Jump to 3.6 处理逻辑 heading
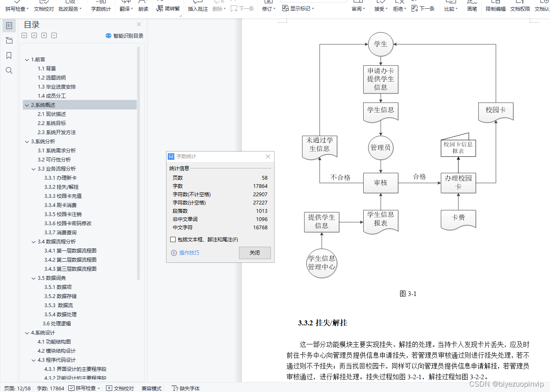 [57, 324]
